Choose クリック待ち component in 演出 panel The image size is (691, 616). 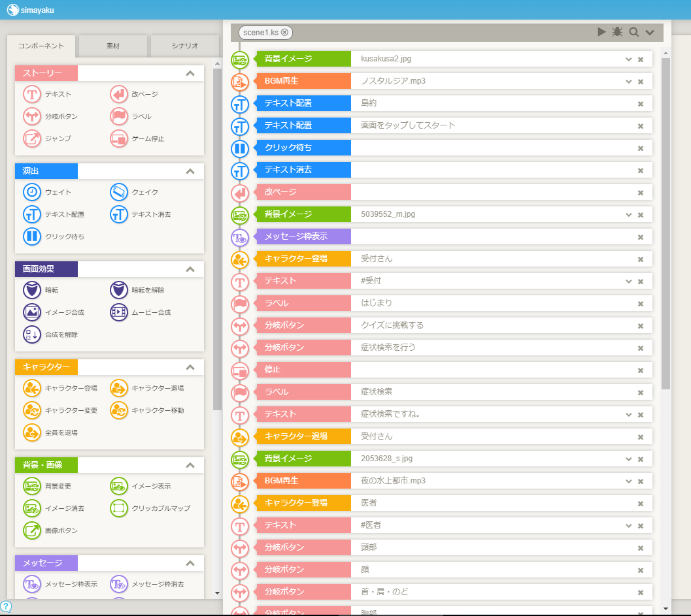tap(32, 236)
